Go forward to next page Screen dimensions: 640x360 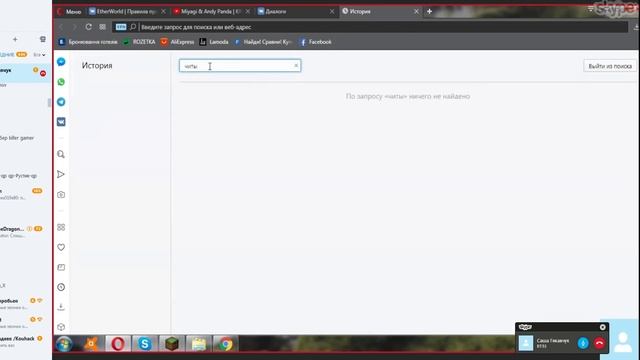point(75,27)
